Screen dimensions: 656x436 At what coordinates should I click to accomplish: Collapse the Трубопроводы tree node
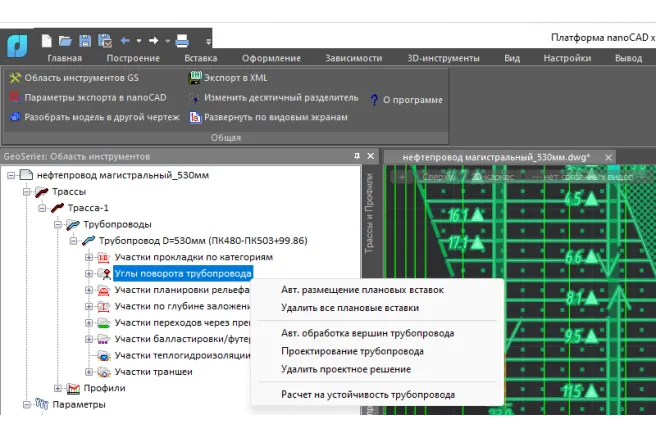(58, 225)
